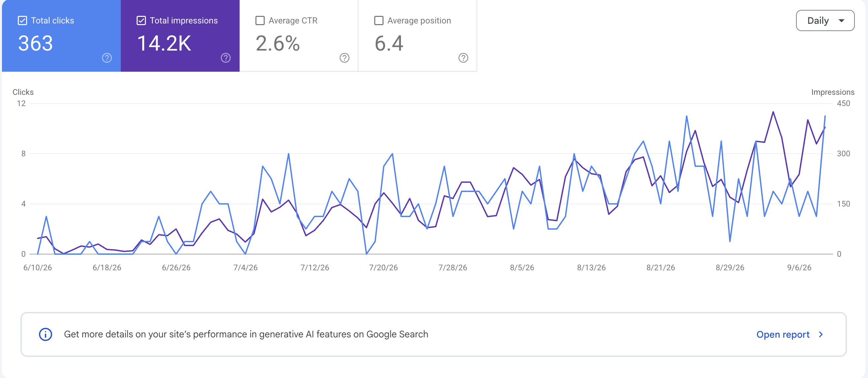Select the 2.6% average CTR value
Viewport: 868px width, 378px height.
pos(278,44)
